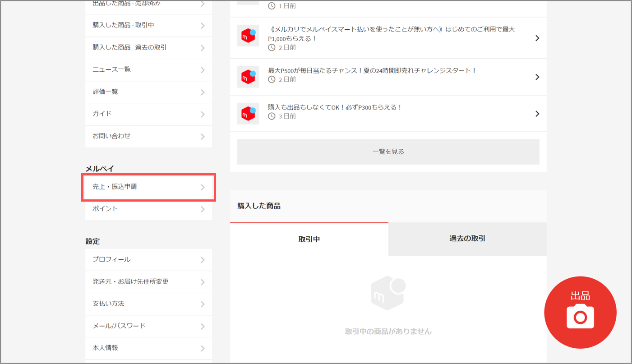Open notice 購入も出品もしなくてOK P300
This screenshot has width=632, height=364.
(x=388, y=114)
